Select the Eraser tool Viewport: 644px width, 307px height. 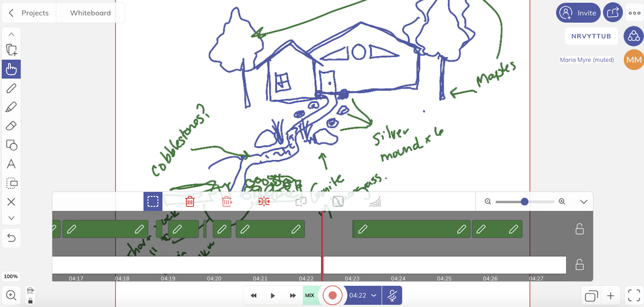tap(11, 126)
